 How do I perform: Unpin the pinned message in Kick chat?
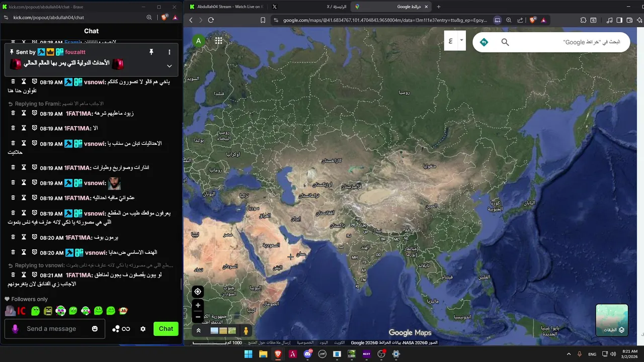[x=151, y=52]
